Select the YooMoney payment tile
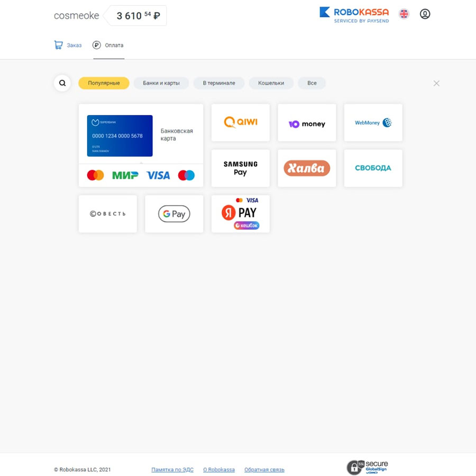The image size is (476, 476). coord(307,122)
